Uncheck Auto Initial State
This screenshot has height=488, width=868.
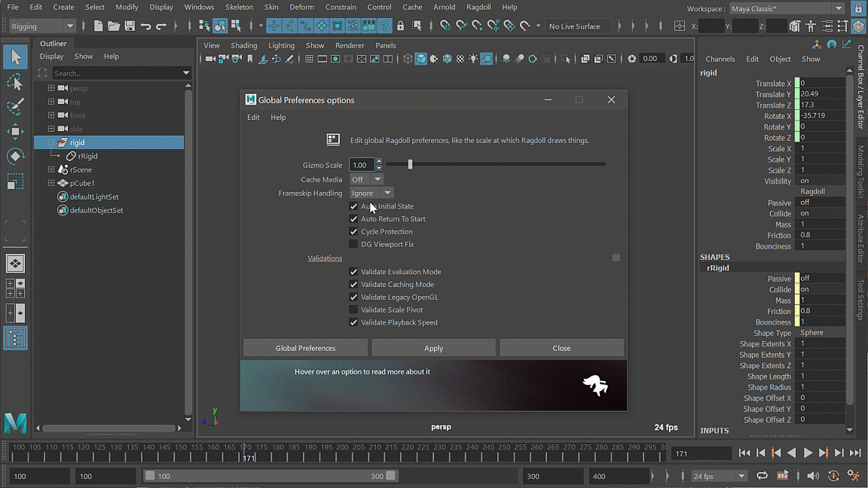tap(353, 206)
